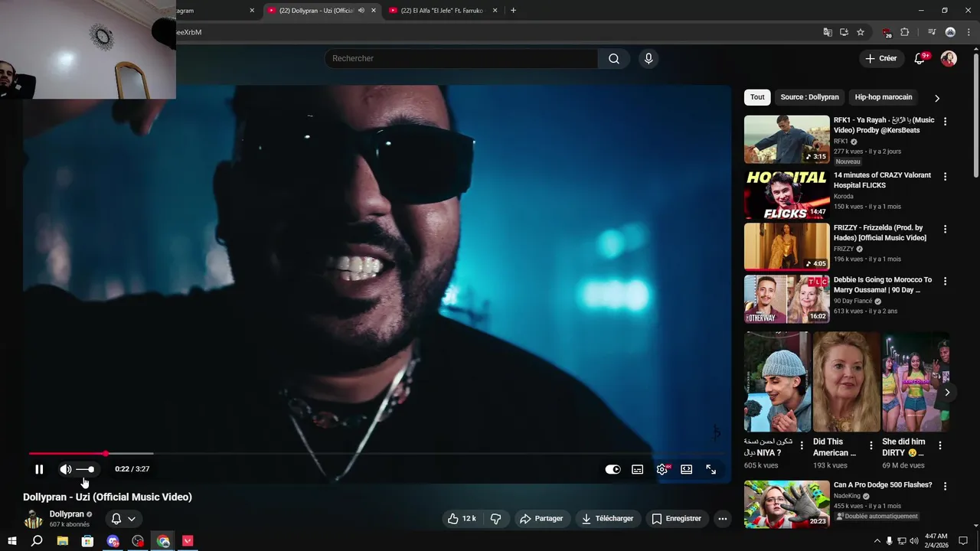Open Chrome media control icon
The image size is (980, 551).
pyautogui.click(x=932, y=32)
